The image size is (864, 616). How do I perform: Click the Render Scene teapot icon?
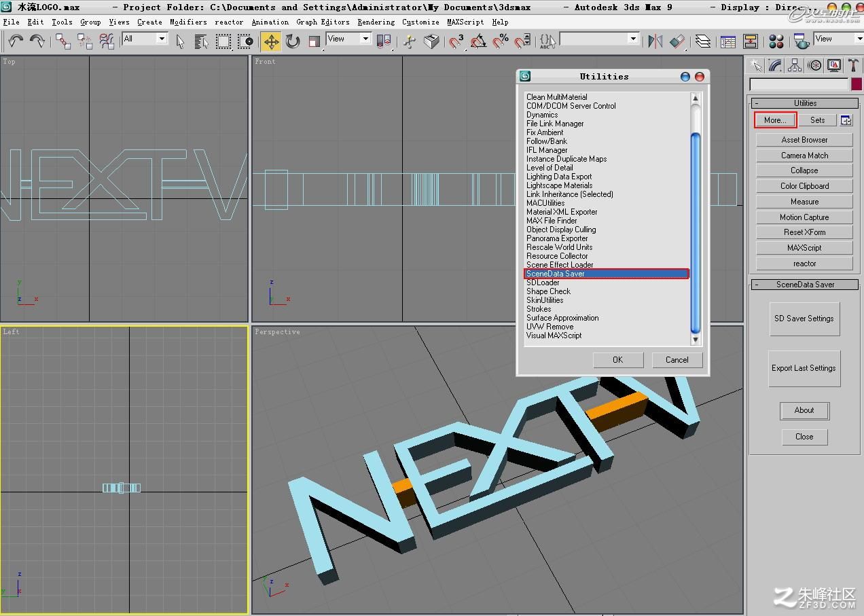[802, 41]
